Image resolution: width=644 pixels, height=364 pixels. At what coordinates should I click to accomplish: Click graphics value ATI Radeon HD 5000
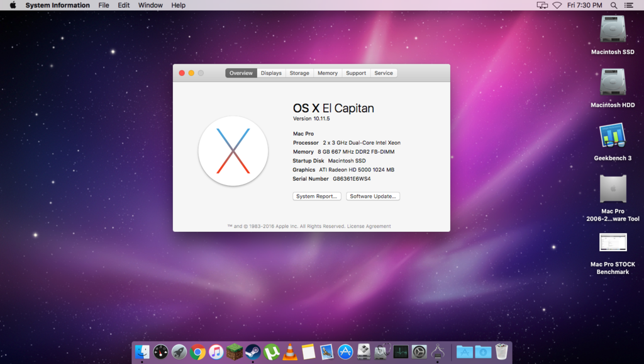tap(357, 170)
